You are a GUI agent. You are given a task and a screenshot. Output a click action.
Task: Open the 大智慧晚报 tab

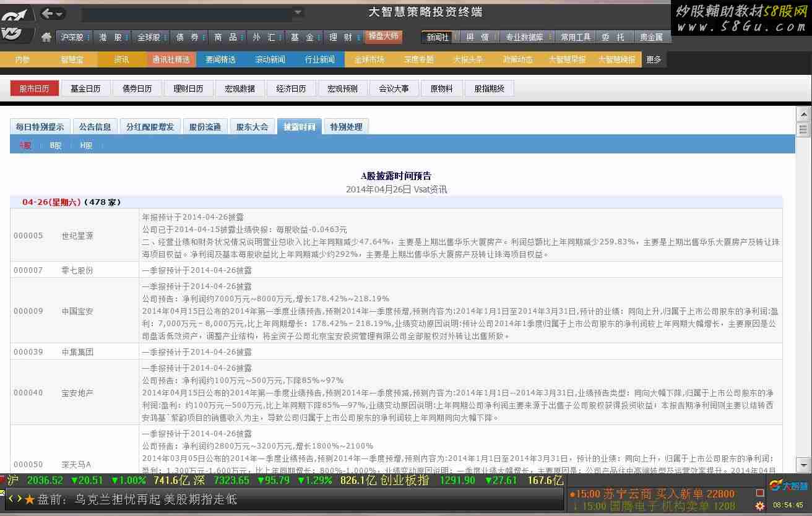[617, 59]
